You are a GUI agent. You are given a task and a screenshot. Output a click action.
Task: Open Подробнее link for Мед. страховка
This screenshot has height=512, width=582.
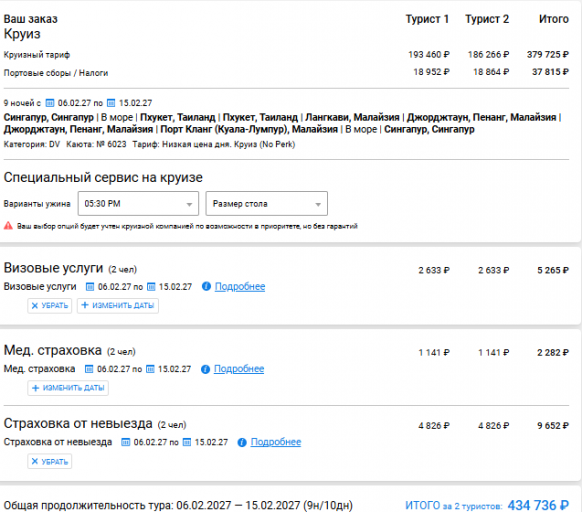click(x=239, y=369)
